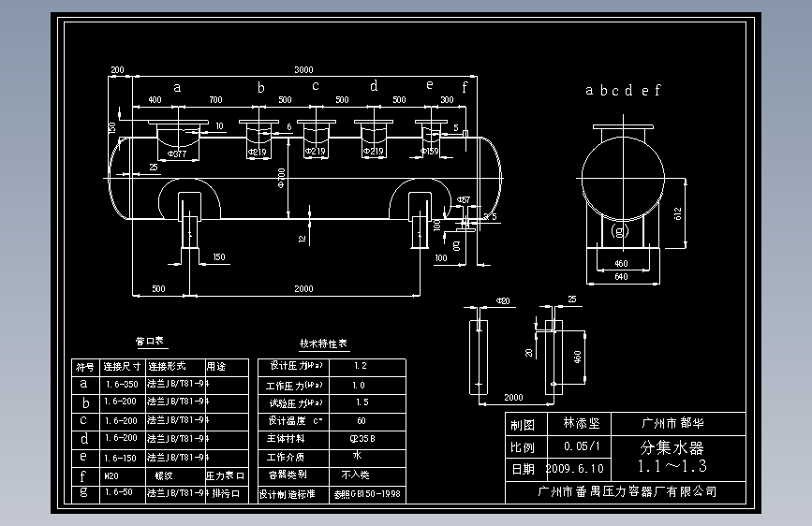The width and height of the screenshot is (812, 526).
Task: Click the 制图 title block label
Action: click(523, 425)
